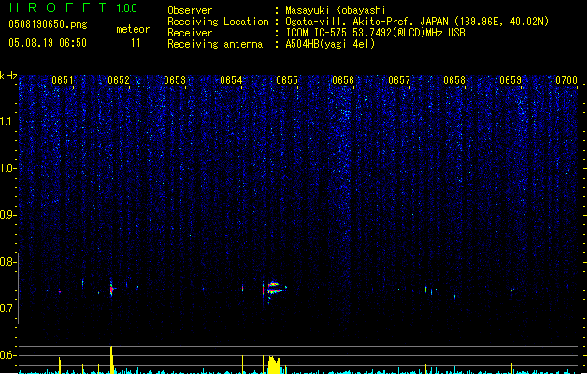
Task: Click the 0658 time marker
Action: (x=454, y=80)
